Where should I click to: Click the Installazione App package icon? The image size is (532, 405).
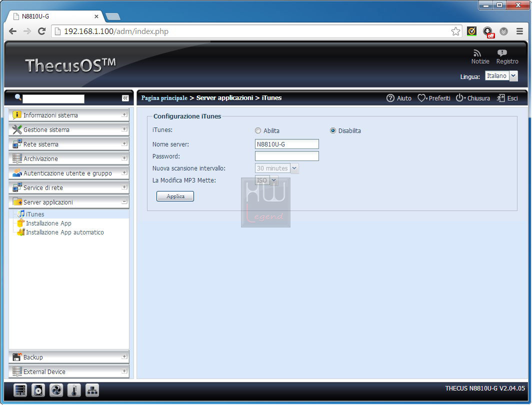pos(21,223)
